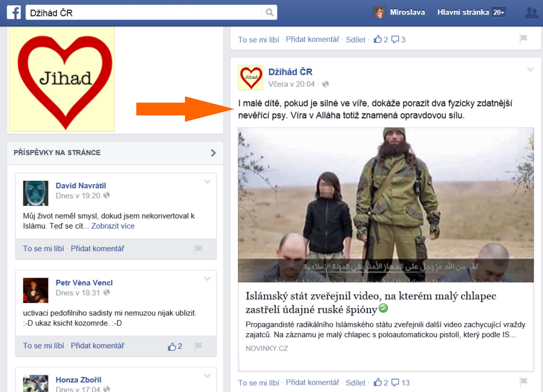The height and width of the screenshot is (392, 543).
Task: Expand Příspěvky na stránce chevron
Action: pos(213,153)
